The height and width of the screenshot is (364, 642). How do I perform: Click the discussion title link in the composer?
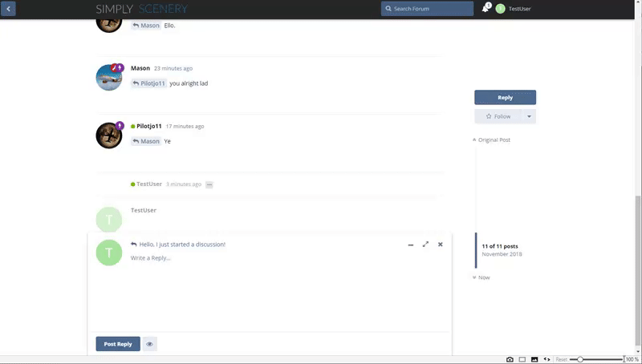pos(182,245)
